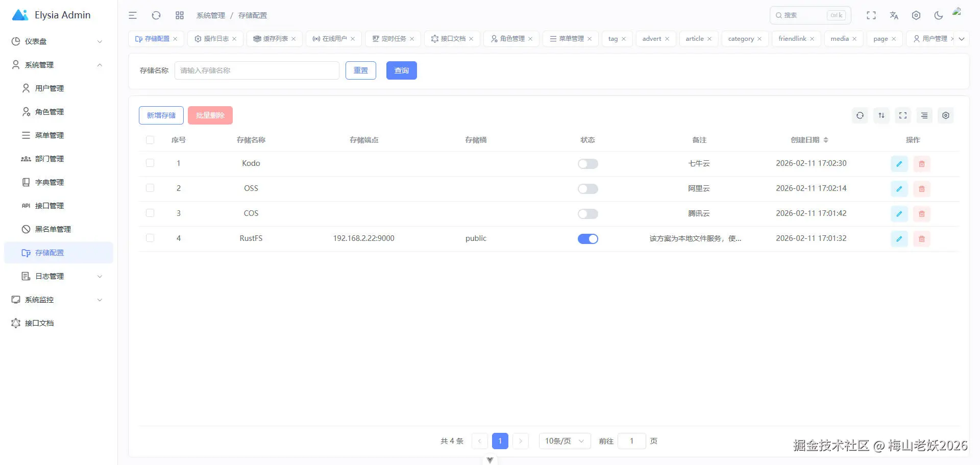Image resolution: width=980 pixels, height=465 pixels.
Task: Delete the OSS storage row
Action: (922, 189)
